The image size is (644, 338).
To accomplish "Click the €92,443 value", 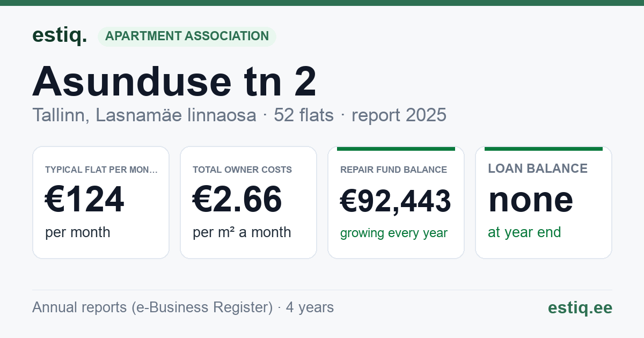I will click(x=396, y=201).
